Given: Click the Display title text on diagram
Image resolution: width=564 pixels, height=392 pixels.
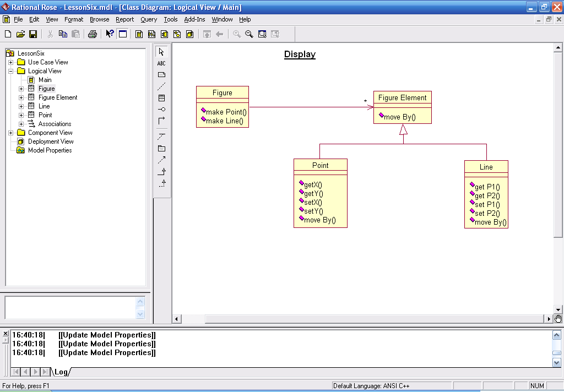Looking at the screenshot, I should pos(300,55).
